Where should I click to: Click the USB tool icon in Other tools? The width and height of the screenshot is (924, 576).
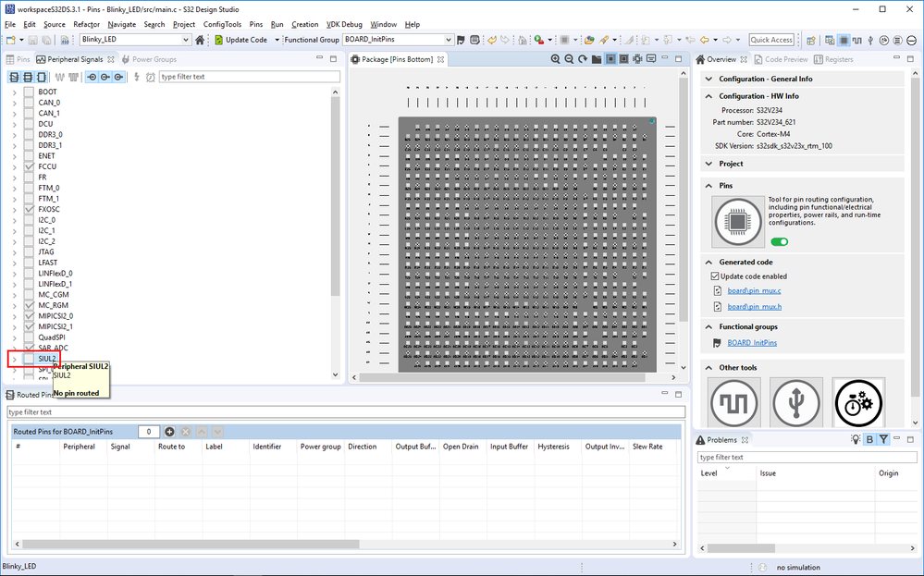point(795,403)
